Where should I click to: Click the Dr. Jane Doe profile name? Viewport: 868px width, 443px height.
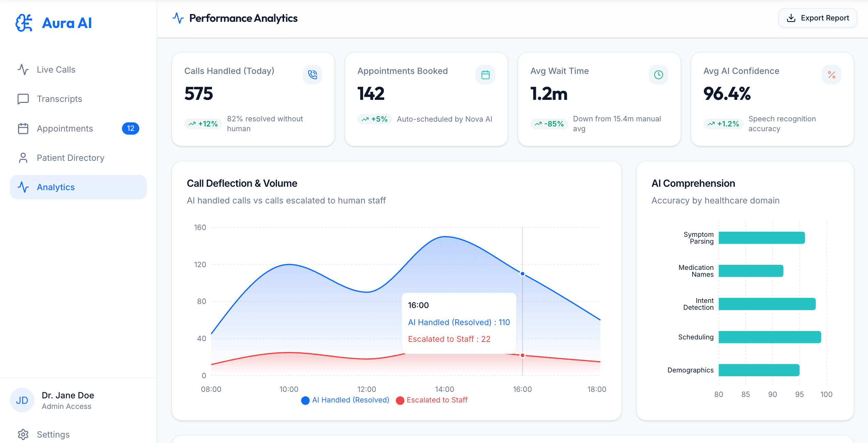point(68,395)
